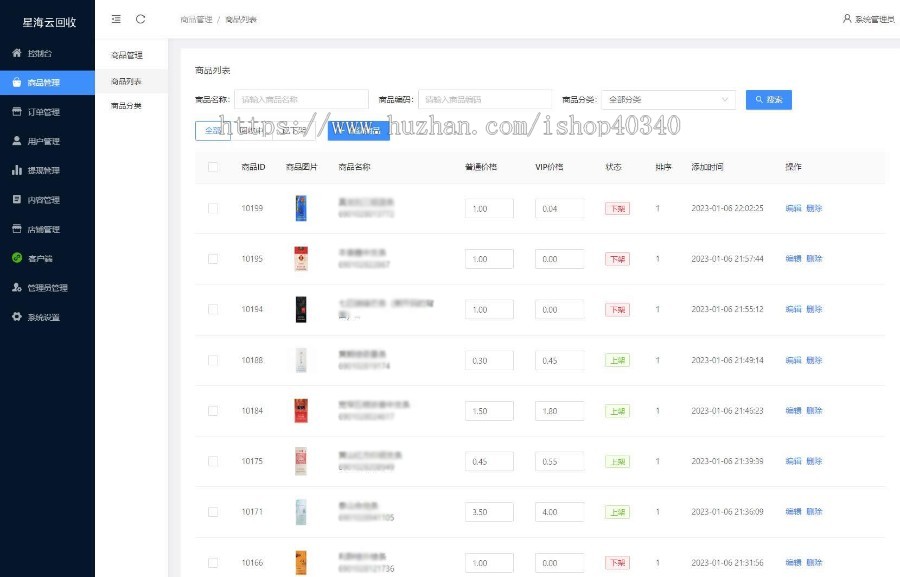
Task: Click the VIP价格 field of product 10171
Action: [560, 512]
